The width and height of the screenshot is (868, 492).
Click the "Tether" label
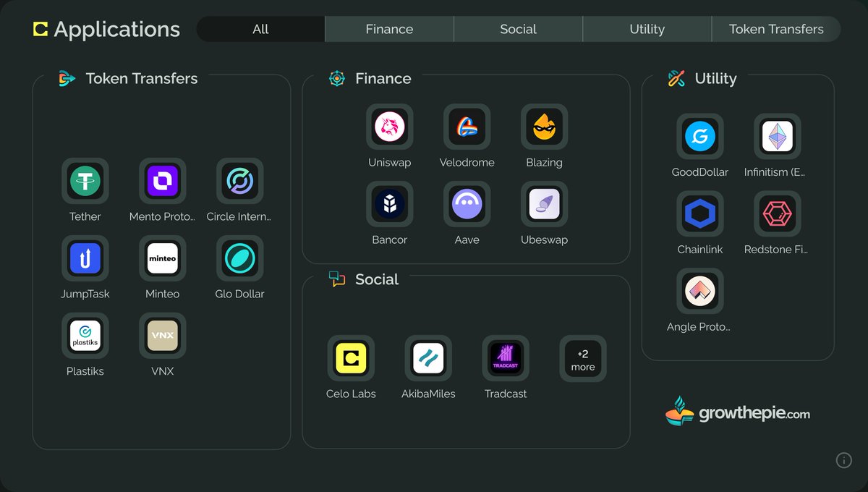coord(85,216)
